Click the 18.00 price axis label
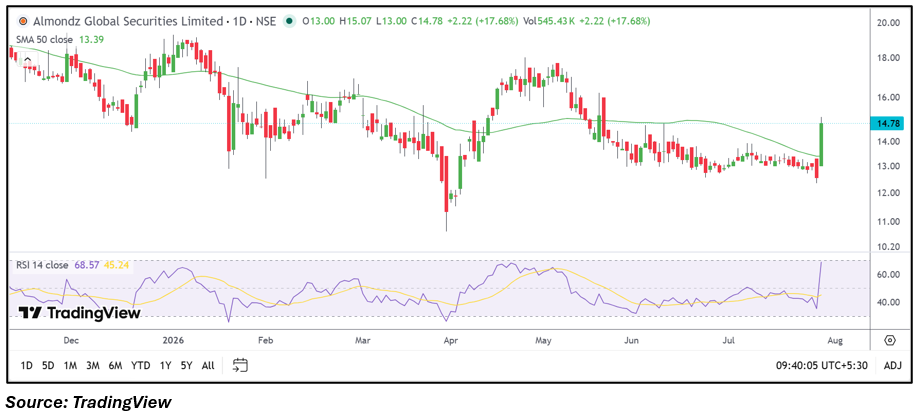 tap(889, 58)
